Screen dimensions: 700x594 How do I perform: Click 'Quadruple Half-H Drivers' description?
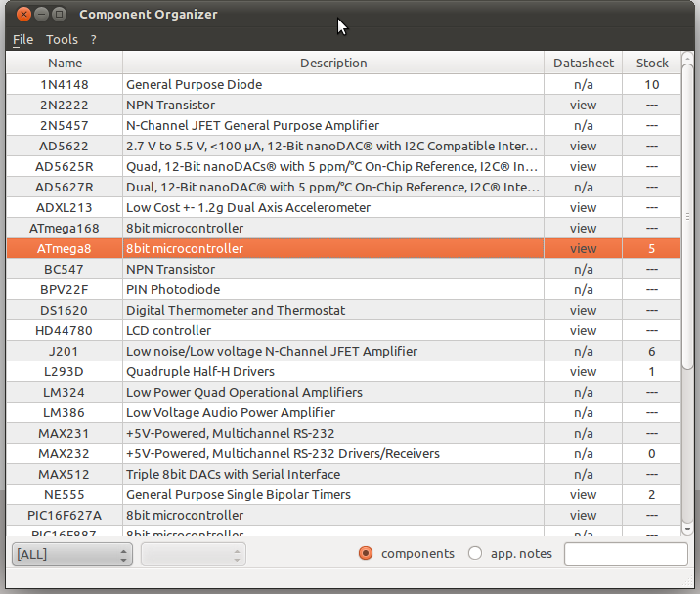point(200,372)
